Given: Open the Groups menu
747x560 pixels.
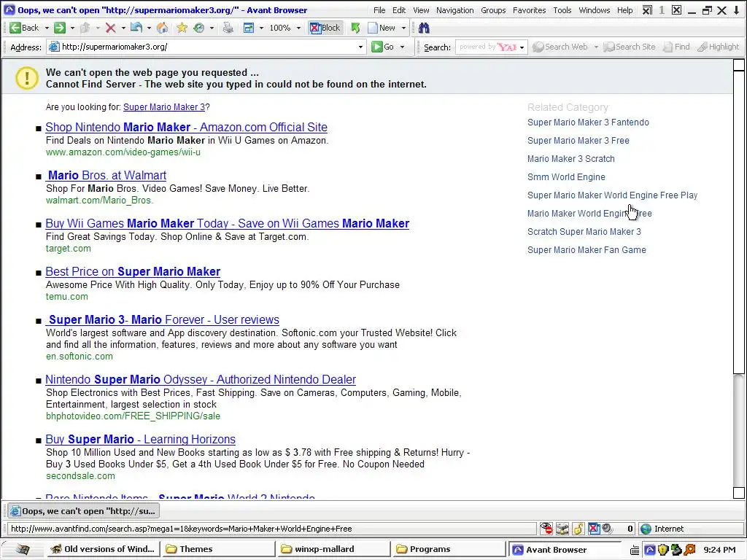Looking at the screenshot, I should point(493,10).
